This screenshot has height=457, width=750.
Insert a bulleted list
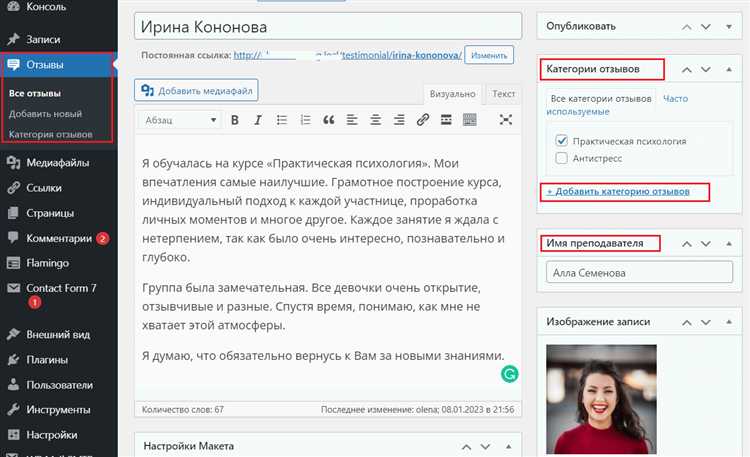point(282,120)
